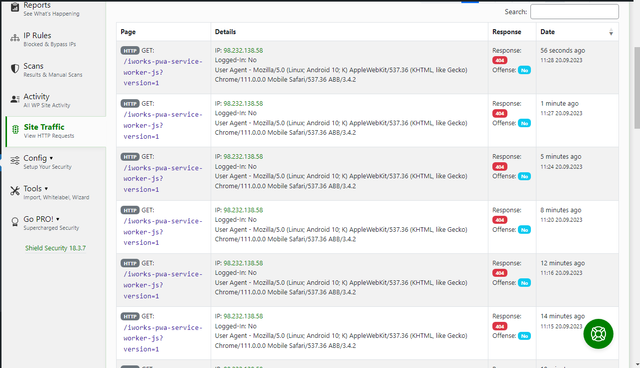Click Offense No badge in 14 minutes ago row
Image resolution: width=640 pixels, height=368 pixels.
click(524, 336)
